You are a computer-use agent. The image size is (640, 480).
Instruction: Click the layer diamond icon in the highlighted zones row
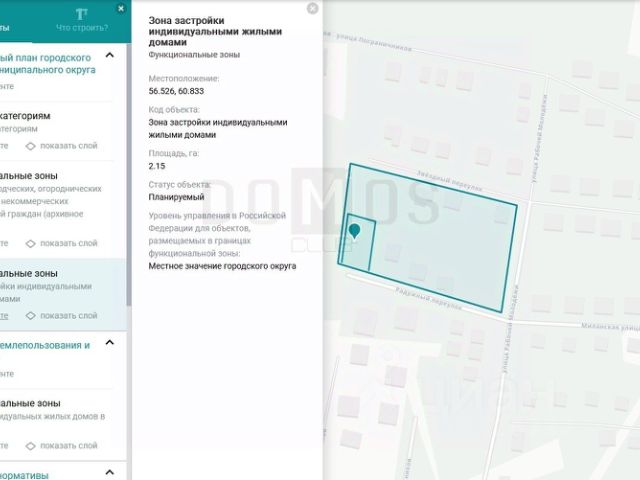click(31, 316)
